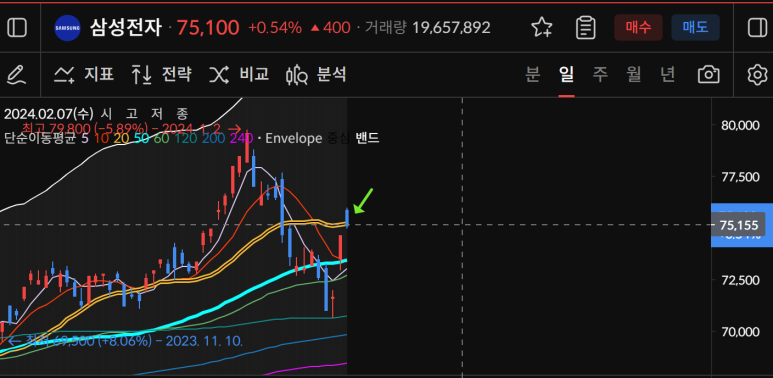Viewport: 773px width, 378px height.
Task: Open the 전략 strategy menu
Action: tap(161, 74)
